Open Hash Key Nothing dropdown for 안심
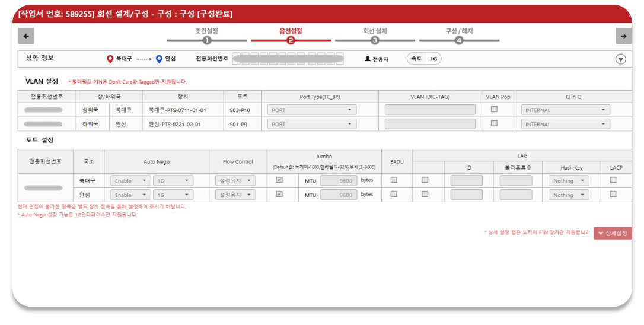The height and width of the screenshot is (325, 644). 569,195
